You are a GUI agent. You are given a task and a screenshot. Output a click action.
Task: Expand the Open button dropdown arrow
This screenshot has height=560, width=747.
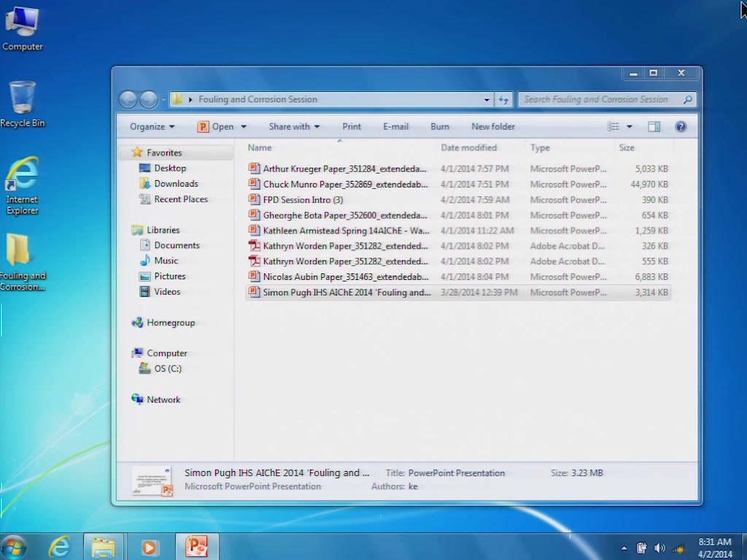(x=244, y=127)
